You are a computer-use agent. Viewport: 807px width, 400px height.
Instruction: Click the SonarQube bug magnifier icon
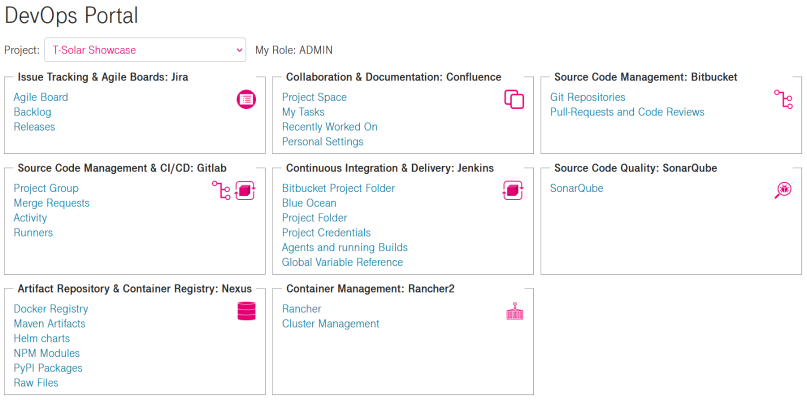pyautogui.click(x=783, y=190)
